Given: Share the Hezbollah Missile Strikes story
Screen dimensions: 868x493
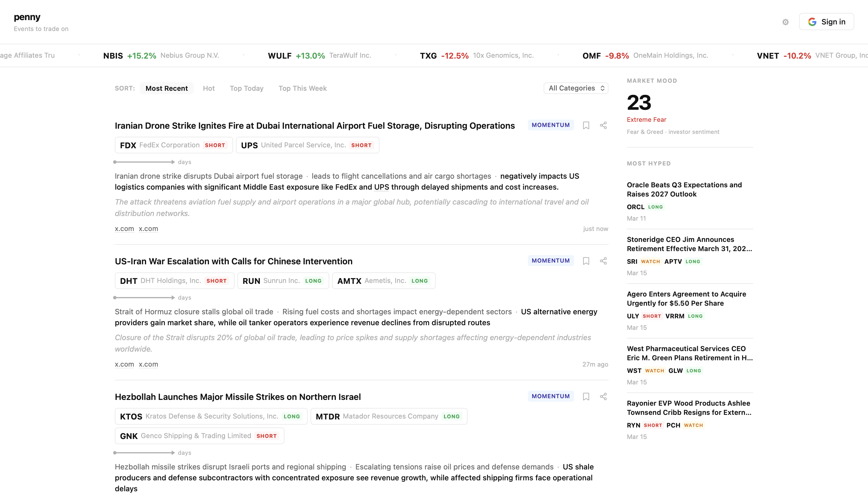Looking at the screenshot, I should 603,396.
